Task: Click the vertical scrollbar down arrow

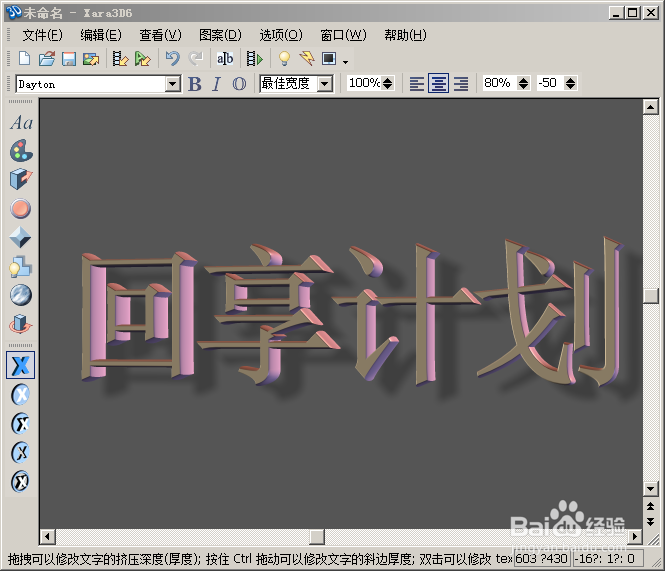Action: pyautogui.click(x=650, y=489)
